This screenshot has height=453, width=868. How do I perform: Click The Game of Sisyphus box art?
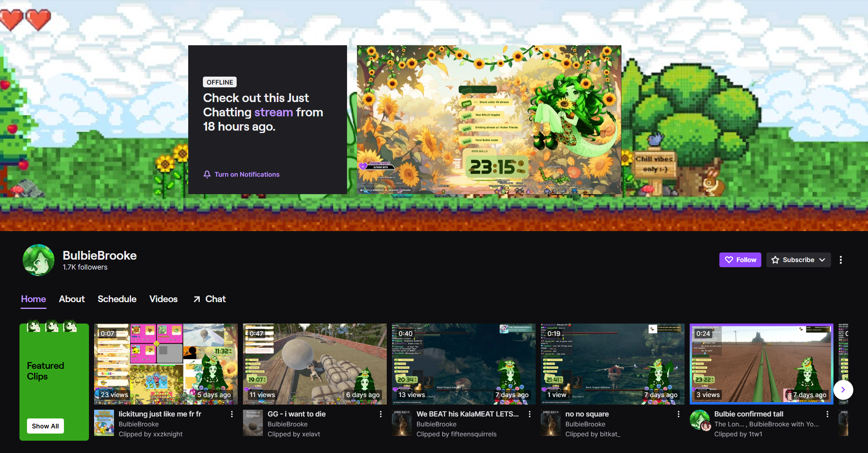point(253,423)
